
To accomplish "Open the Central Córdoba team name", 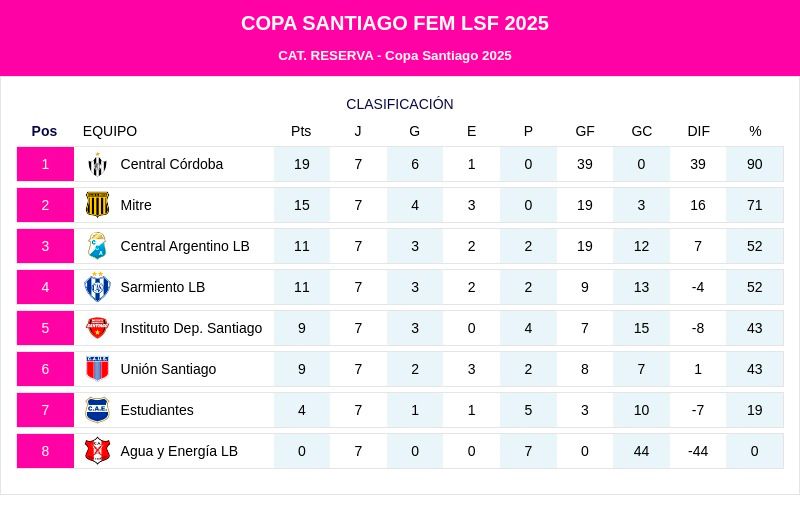I will pyautogui.click(x=171, y=164).
